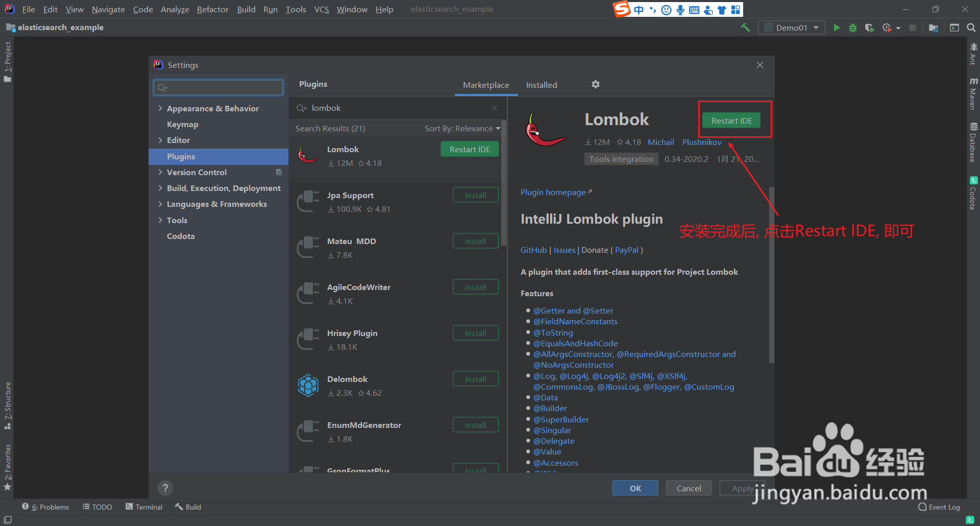Open Project Structure icon in toolbar
980x526 pixels.
[x=934, y=28]
